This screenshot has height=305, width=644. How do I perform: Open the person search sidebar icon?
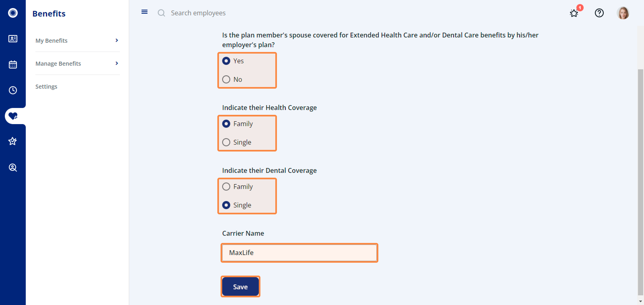coord(13,167)
